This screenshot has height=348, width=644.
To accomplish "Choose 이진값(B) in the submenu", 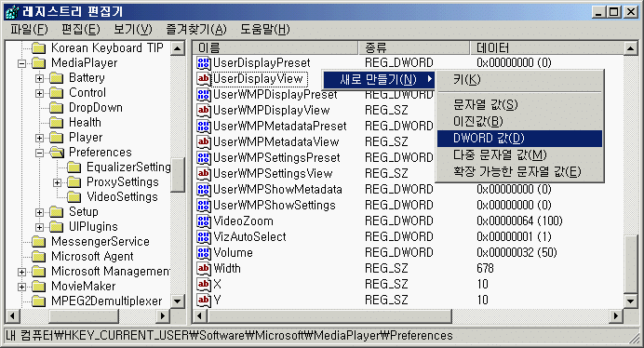I will [x=519, y=122].
